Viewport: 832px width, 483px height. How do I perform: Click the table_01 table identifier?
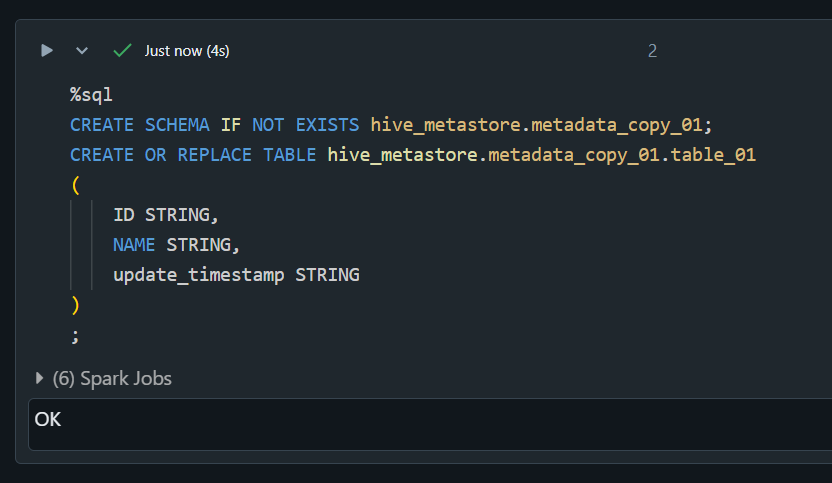711,155
